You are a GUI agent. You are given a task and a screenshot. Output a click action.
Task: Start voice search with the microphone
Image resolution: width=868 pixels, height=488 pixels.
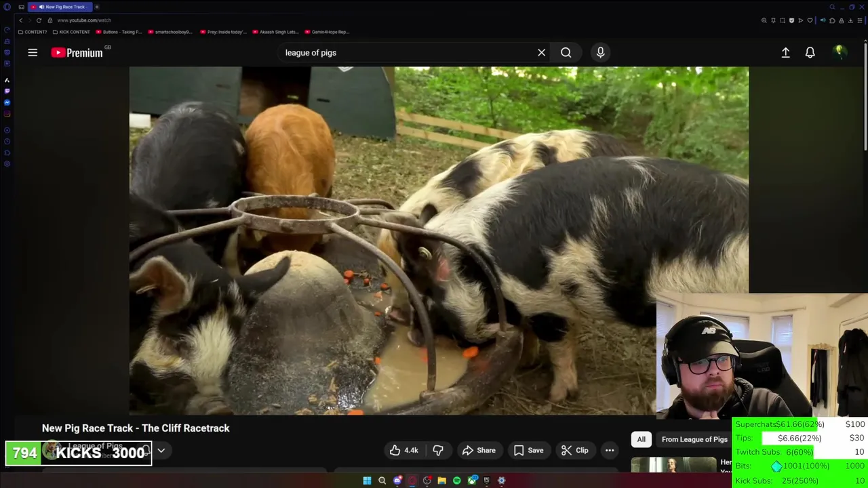click(600, 52)
